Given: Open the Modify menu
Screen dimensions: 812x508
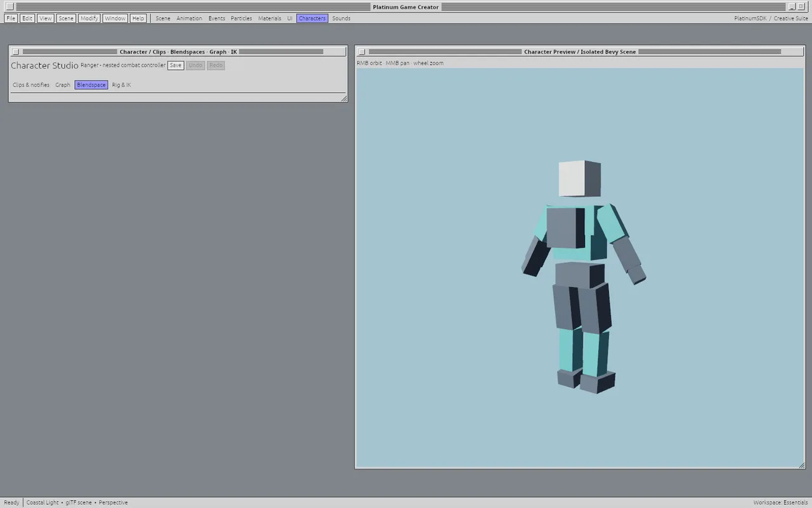Looking at the screenshot, I should [x=89, y=18].
